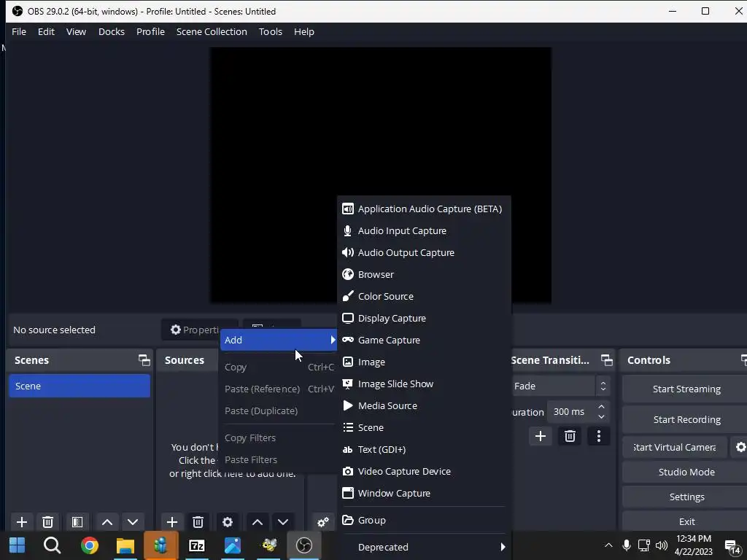Open virtual camera settings gear
Screen dimensions: 747x560
click(x=740, y=447)
